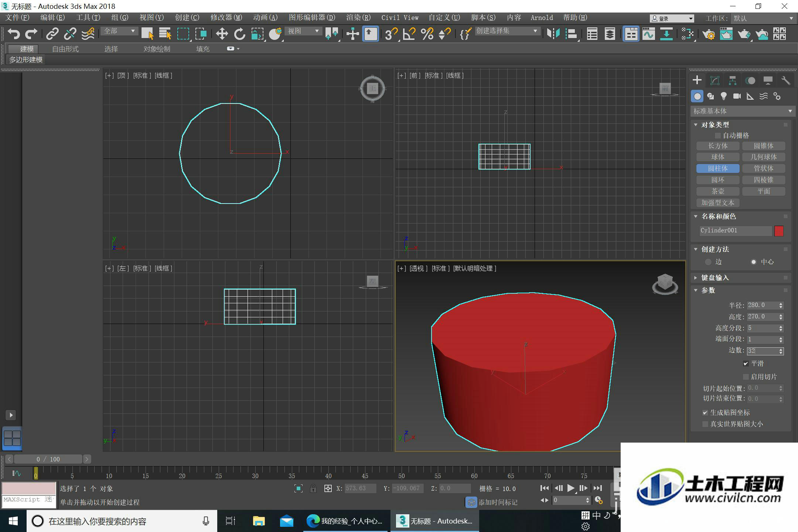Open the 修改器(M) menu
This screenshot has width=798, height=532.
click(226, 18)
